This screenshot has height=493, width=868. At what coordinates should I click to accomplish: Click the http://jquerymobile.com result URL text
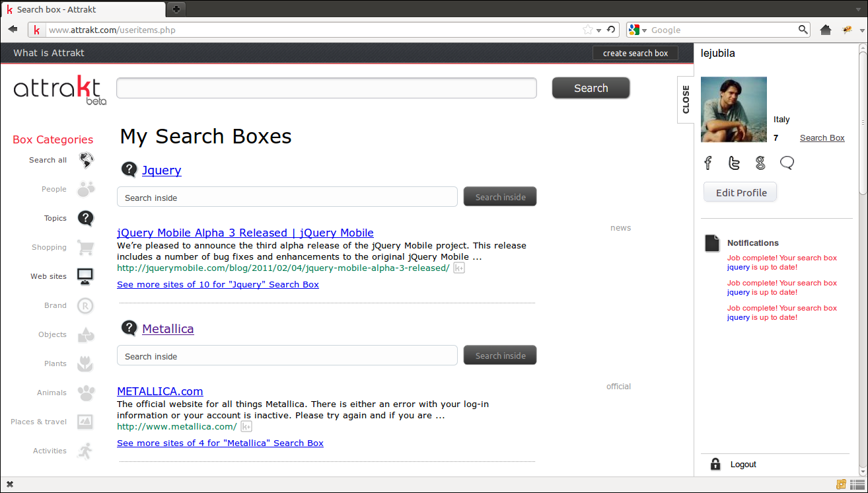tap(283, 268)
